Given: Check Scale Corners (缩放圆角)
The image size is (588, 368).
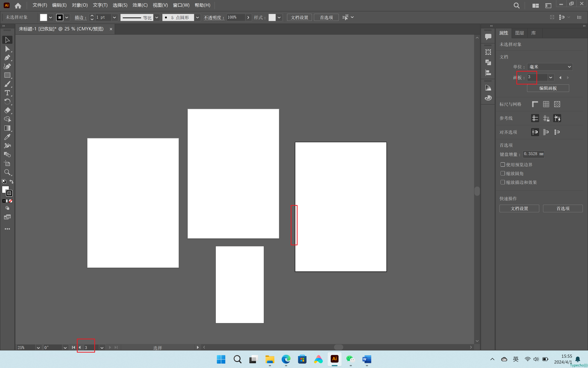Looking at the screenshot, I should coord(503,173).
